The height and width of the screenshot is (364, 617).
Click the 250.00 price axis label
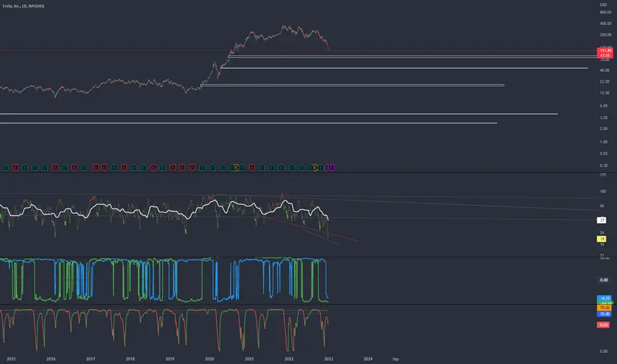tap(605, 34)
